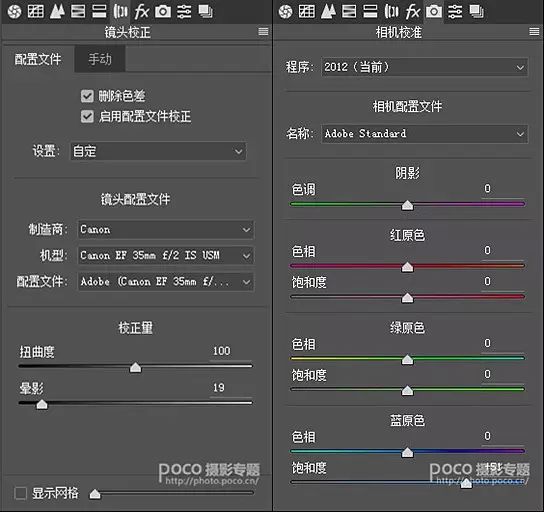
Task: Click the 扭曲度 slider handle
Action: (x=135, y=367)
